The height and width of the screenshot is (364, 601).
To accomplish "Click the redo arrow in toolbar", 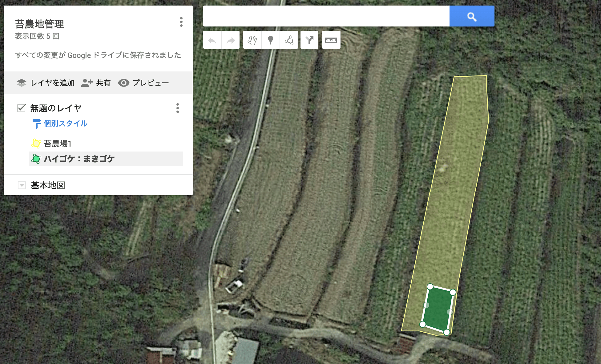I will 231,40.
